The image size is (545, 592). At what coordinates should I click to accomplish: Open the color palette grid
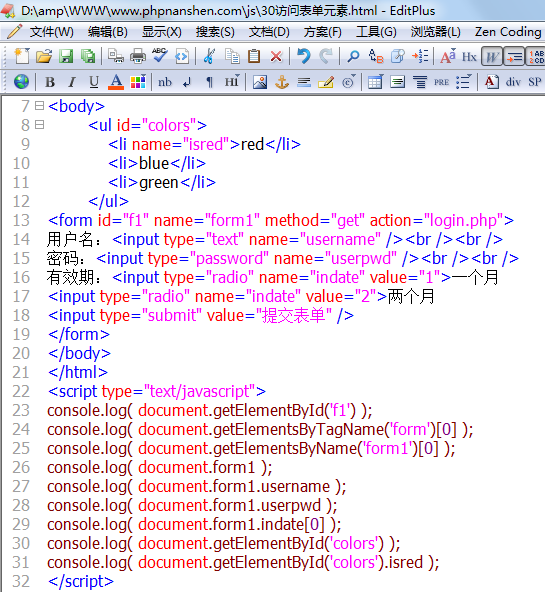[x=138, y=82]
